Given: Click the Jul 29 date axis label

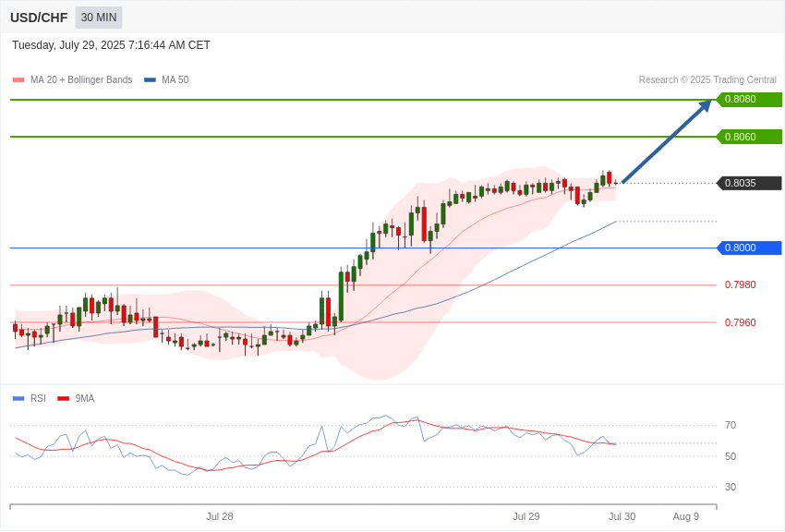Looking at the screenshot, I should 526,516.
